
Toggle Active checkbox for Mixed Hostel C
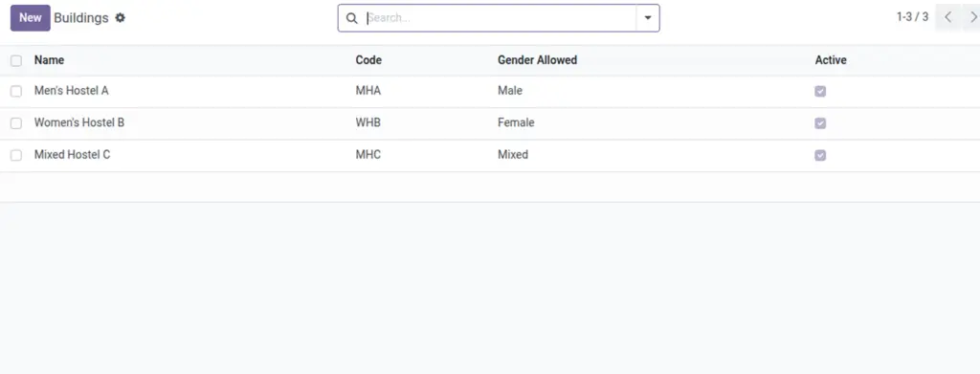click(x=820, y=155)
